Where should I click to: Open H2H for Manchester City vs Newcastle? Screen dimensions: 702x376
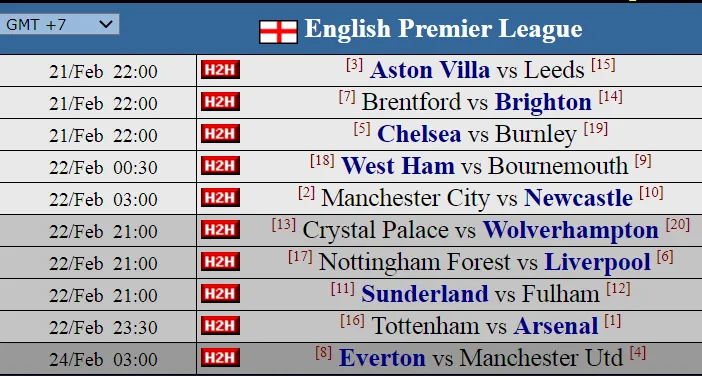pyautogui.click(x=220, y=198)
